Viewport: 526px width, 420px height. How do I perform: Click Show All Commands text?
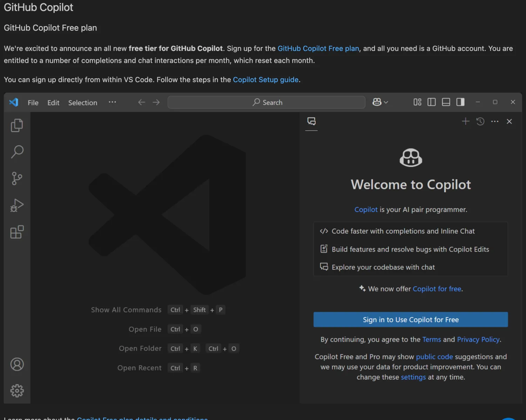pyautogui.click(x=126, y=310)
